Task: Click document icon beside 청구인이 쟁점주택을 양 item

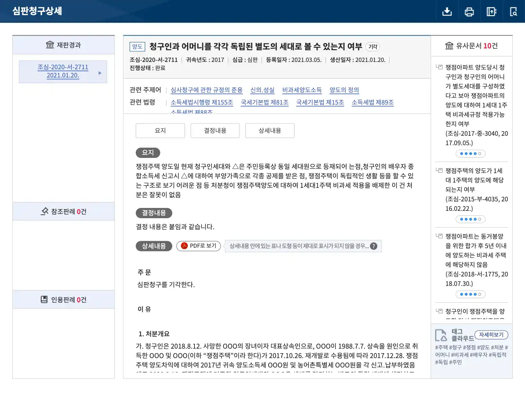Action: (439, 311)
